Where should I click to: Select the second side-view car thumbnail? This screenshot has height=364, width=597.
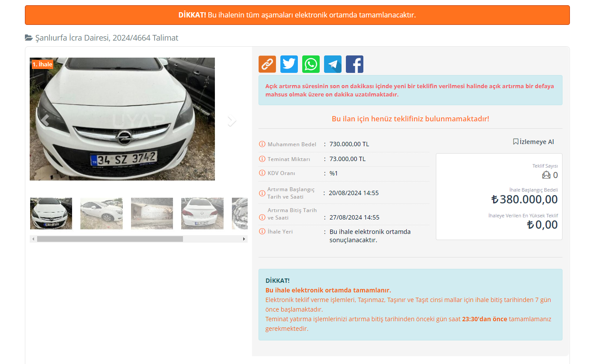pyautogui.click(x=101, y=213)
